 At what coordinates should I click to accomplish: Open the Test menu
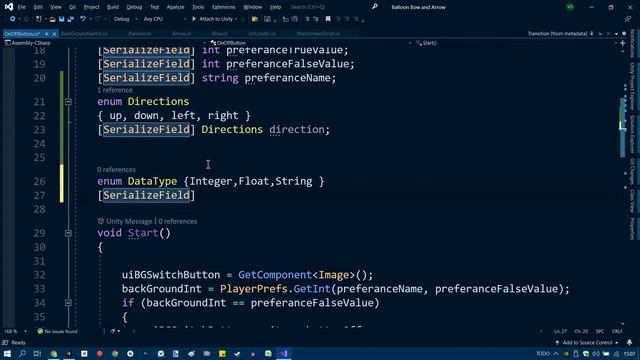coord(154,7)
